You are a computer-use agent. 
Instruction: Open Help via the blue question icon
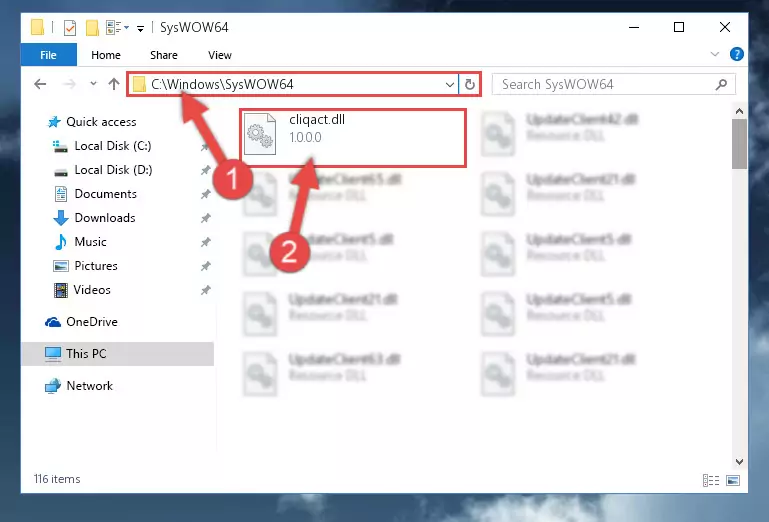[737, 54]
